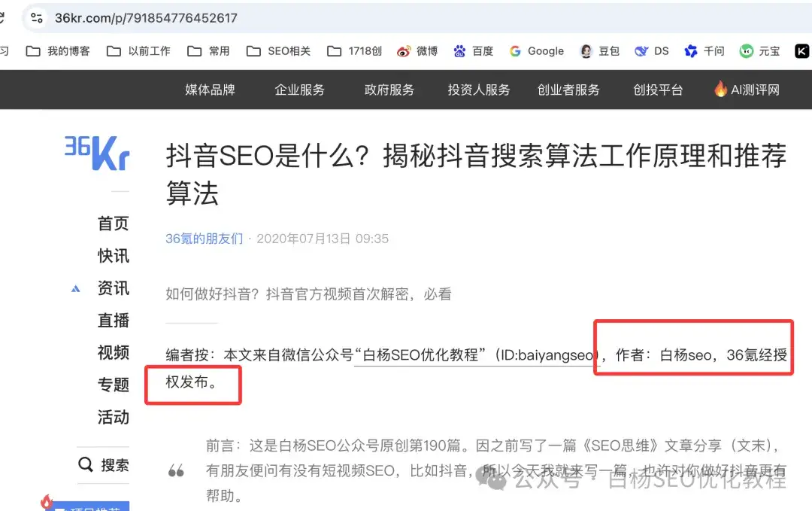Open the 我的博客 bookmark folder

pos(58,50)
